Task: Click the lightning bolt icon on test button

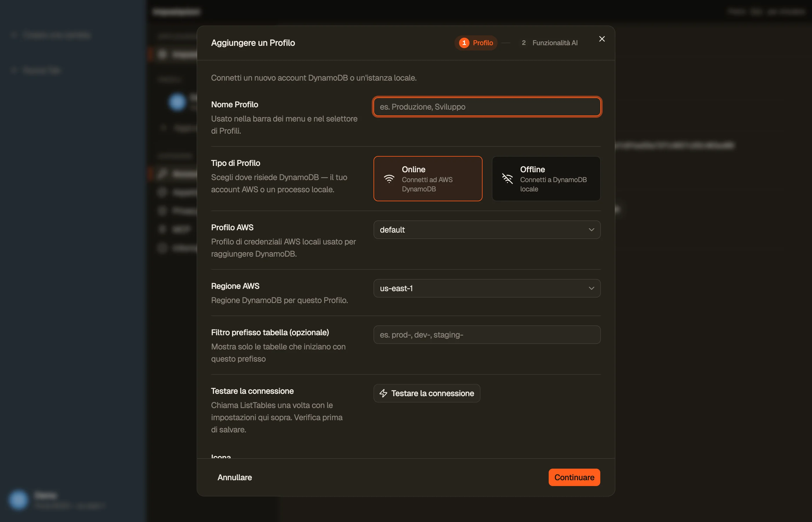Action: (383, 393)
